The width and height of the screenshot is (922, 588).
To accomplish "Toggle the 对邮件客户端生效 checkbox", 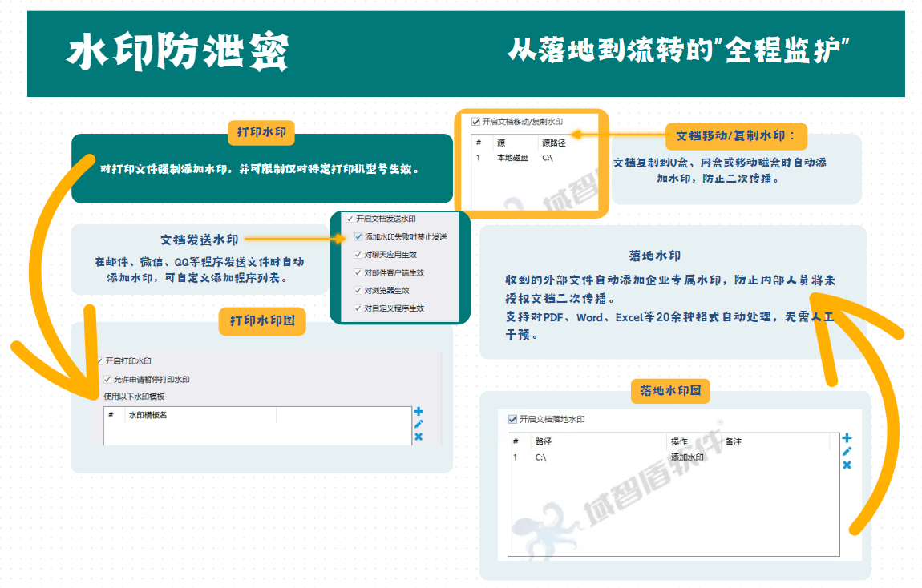I will point(358,272).
